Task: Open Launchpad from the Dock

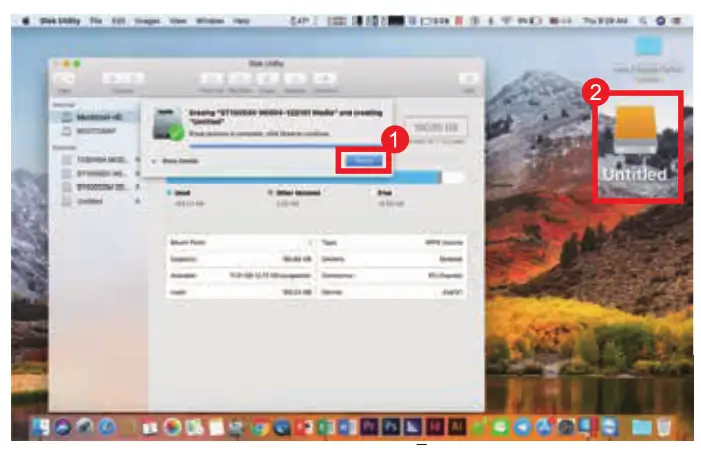Action: tap(84, 427)
